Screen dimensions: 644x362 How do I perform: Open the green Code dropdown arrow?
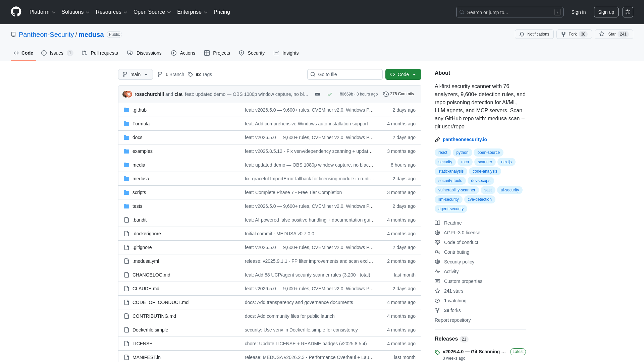(415, 74)
